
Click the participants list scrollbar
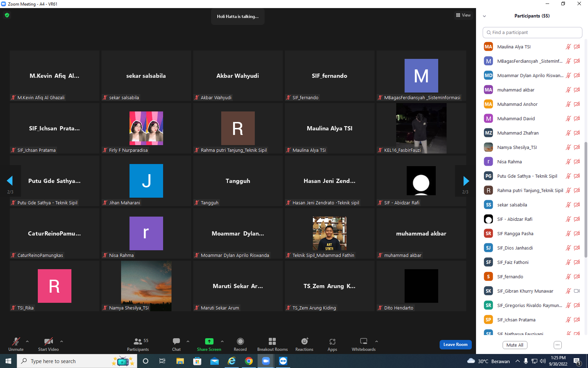(586, 200)
